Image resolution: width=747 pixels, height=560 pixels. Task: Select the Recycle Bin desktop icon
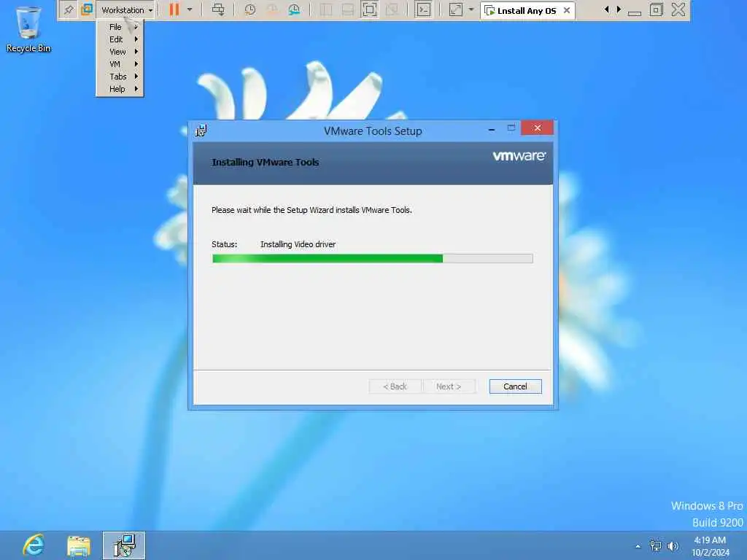28,28
